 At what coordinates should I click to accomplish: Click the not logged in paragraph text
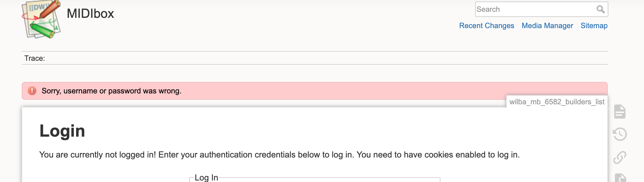pyautogui.click(x=279, y=155)
